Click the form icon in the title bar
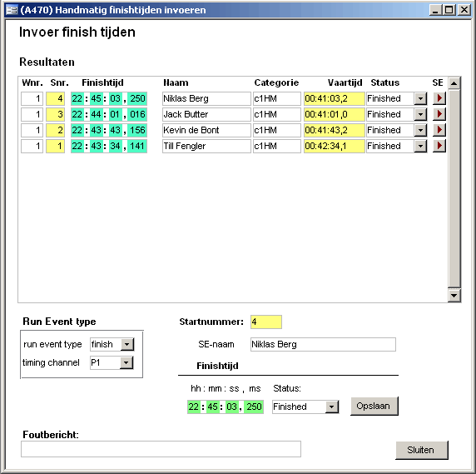Image resolution: width=476 pixels, height=474 pixels. point(12,10)
